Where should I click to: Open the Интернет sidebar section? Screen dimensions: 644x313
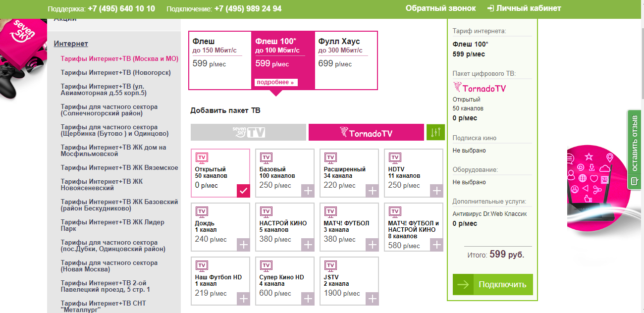(71, 44)
